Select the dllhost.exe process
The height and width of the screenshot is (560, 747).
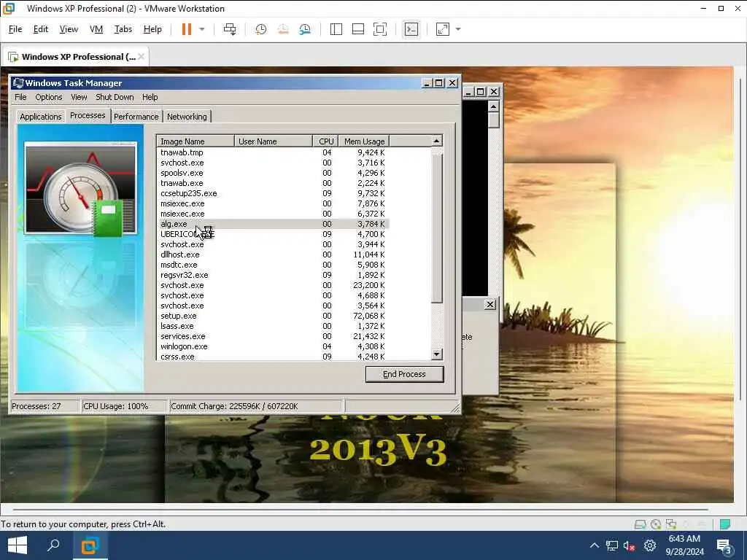coord(273,254)
